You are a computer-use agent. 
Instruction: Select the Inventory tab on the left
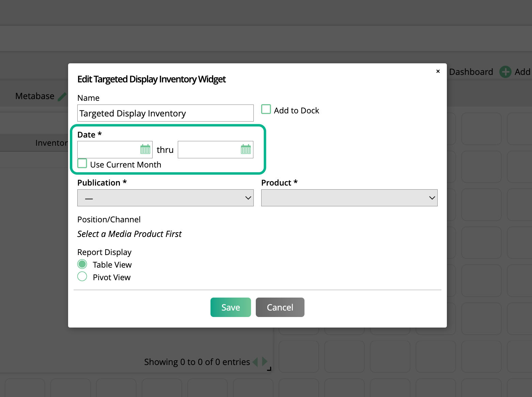coord(51,143)
